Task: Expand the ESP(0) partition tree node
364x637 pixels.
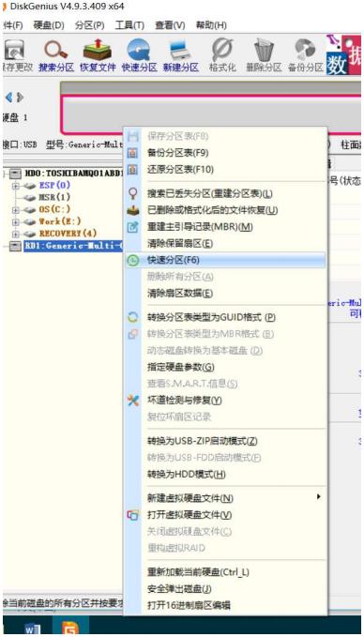Action: click(16, 185)
